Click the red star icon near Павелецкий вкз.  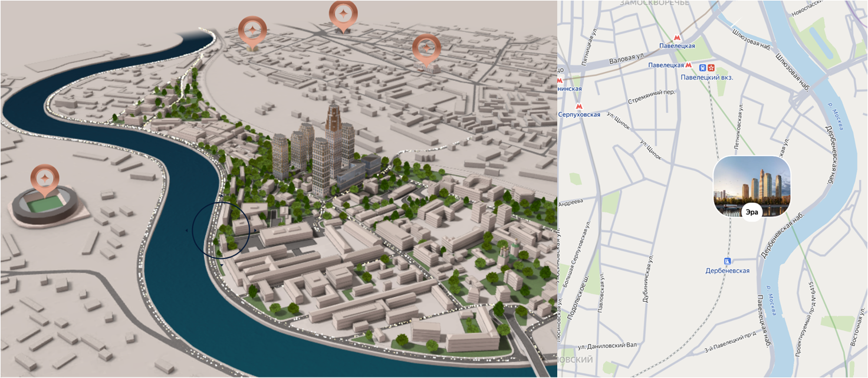coord(712,67)
